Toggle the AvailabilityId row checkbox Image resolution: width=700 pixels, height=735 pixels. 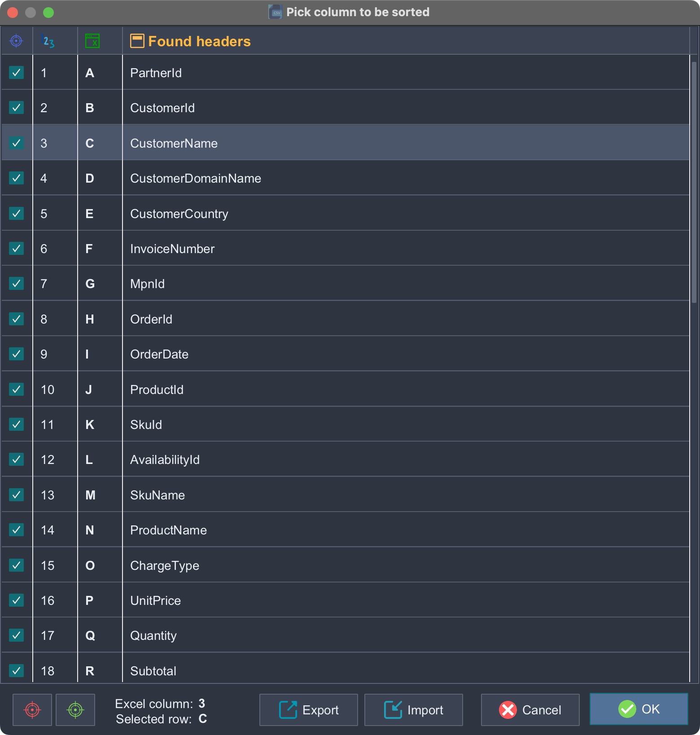click(x=16, y=459)
